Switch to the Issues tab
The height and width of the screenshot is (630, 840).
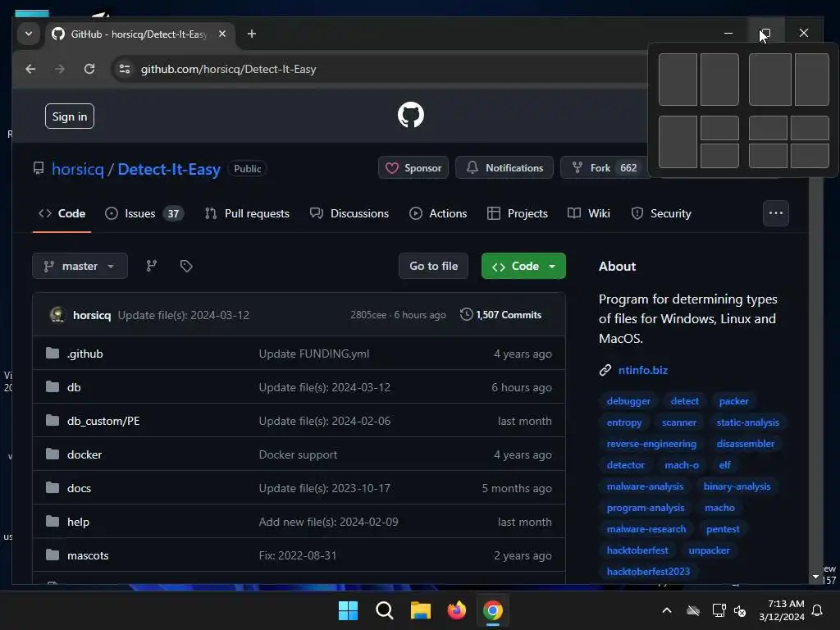tap(144, 213)
